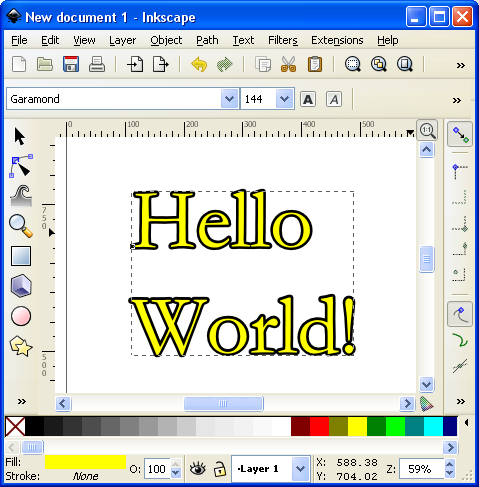The image size is (479, 487).
Task: Toggle italic text style
Action: [x=334, y=99]
